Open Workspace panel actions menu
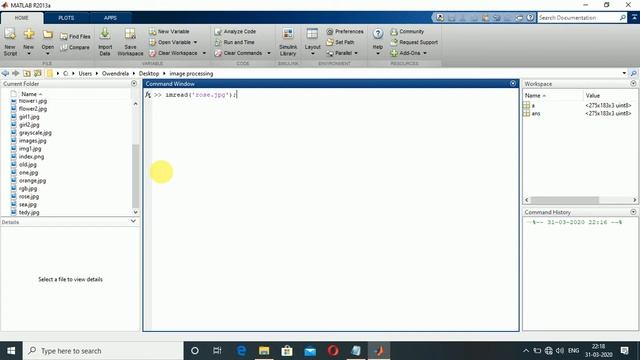Screen dimensions: 640x360 633,84
